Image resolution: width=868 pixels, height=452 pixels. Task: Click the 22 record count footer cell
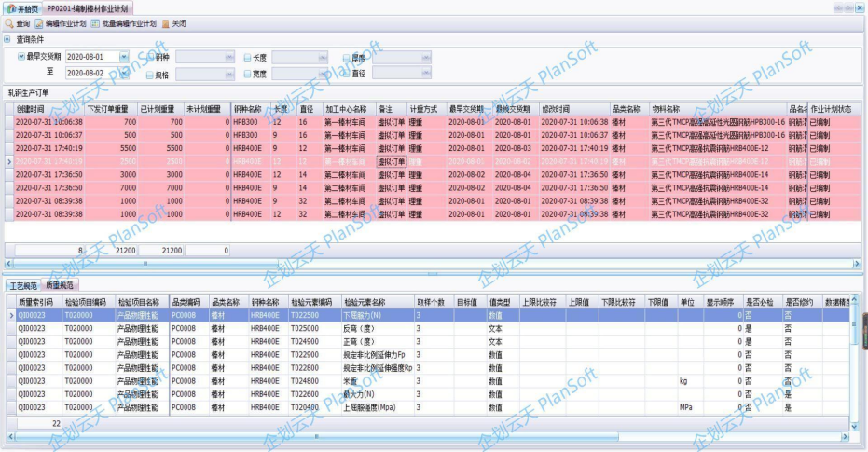pyautogui.click(x=39, y=424)
